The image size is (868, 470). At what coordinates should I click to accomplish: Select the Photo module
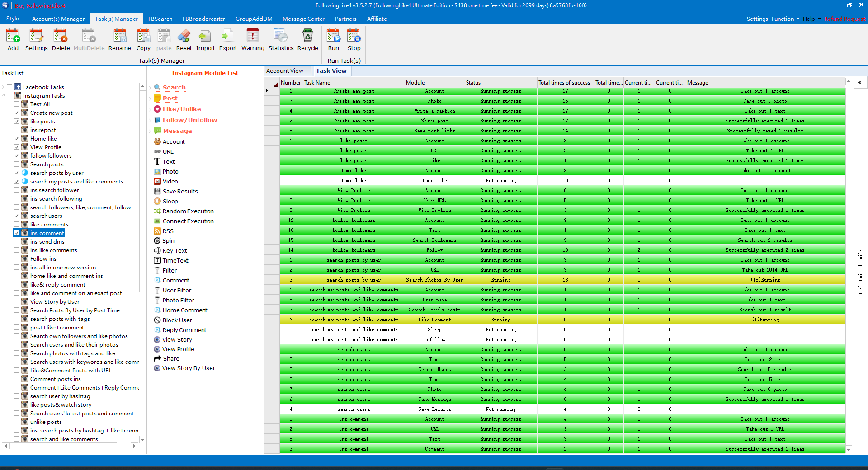click(x=170, y=171)
